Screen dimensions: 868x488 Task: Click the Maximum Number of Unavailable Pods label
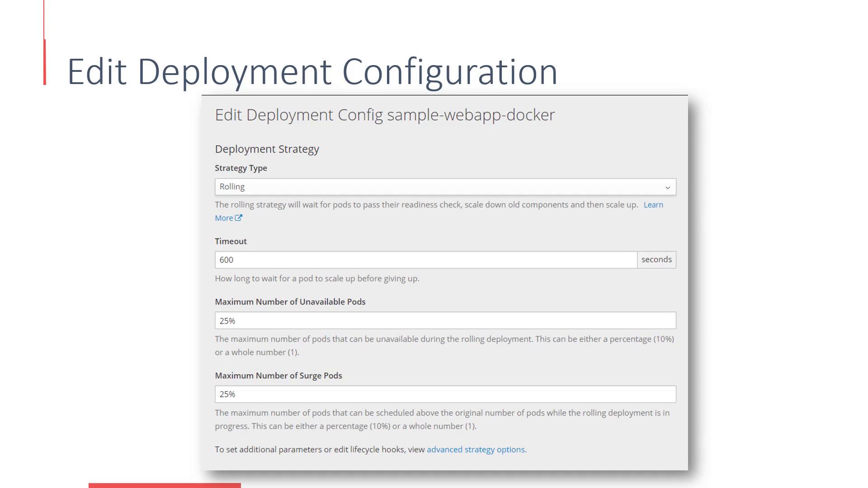[290, 302]
